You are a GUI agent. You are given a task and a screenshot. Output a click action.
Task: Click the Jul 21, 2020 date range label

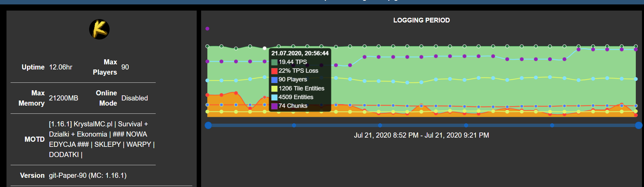click(x=421, y=135)
